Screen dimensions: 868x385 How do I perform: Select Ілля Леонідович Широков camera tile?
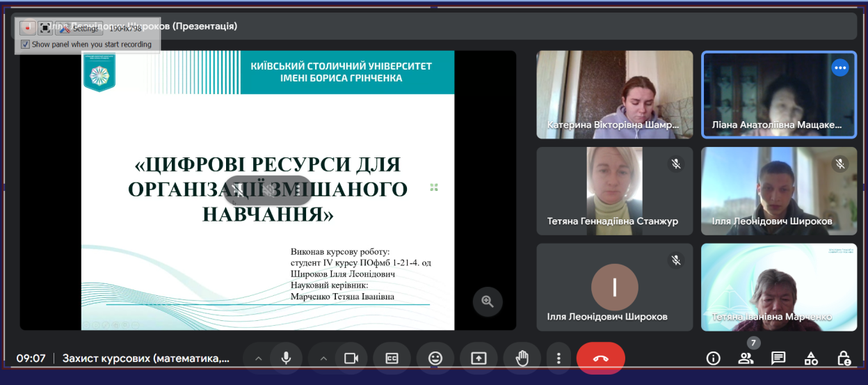click(779, 191)
